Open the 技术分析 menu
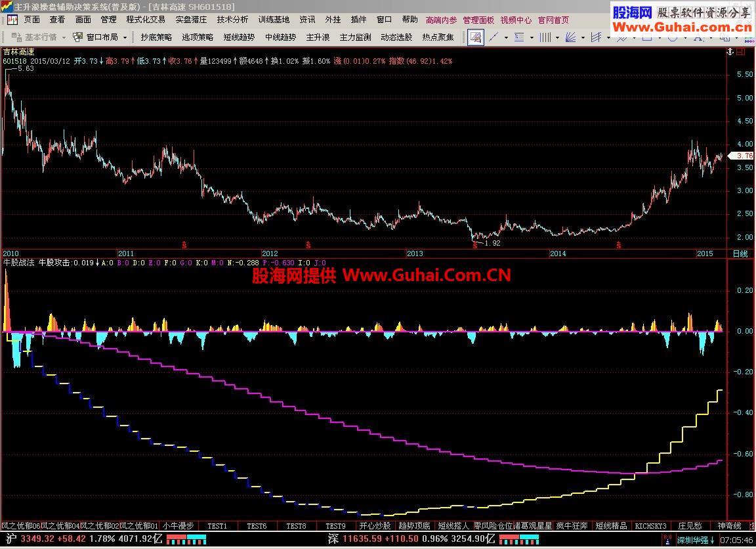This screenshot has height=549, width=756. point(232,20)
